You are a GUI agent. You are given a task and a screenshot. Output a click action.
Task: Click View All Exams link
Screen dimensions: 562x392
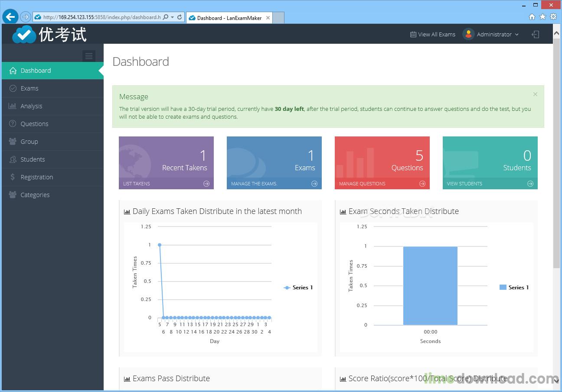click(x=433, y=35)
